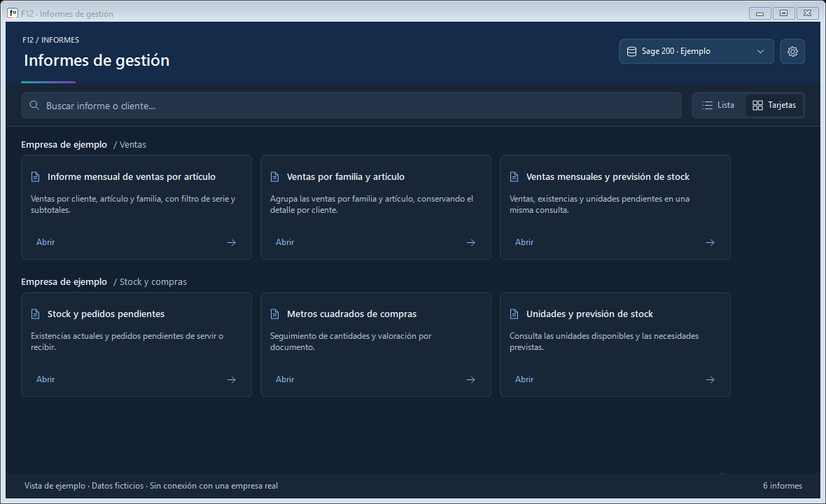Click document icon of Metros cuadrados de compras

point(274,314)
